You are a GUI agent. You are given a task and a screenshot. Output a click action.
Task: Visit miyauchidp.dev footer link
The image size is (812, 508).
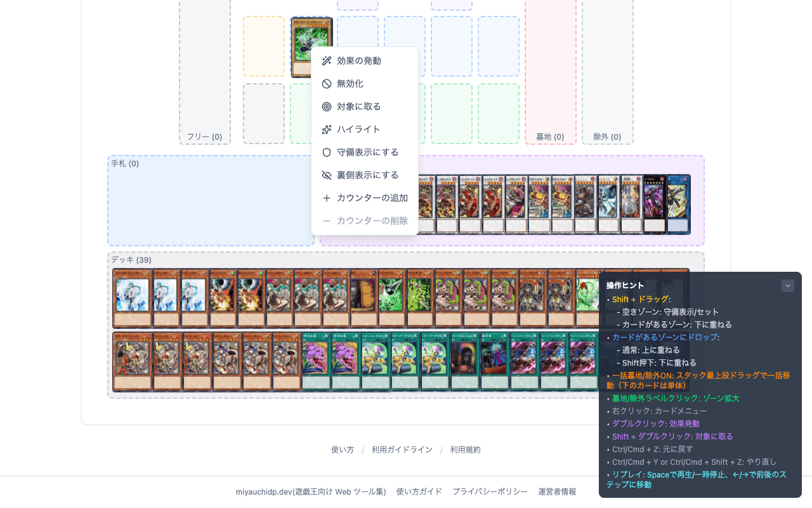(311, 491)
